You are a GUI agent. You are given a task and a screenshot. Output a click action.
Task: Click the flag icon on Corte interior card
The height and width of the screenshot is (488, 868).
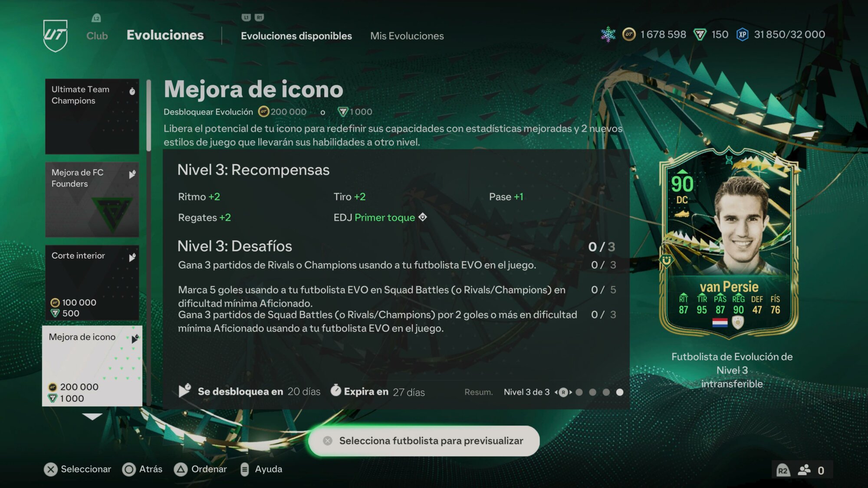(x=132, y=257)
